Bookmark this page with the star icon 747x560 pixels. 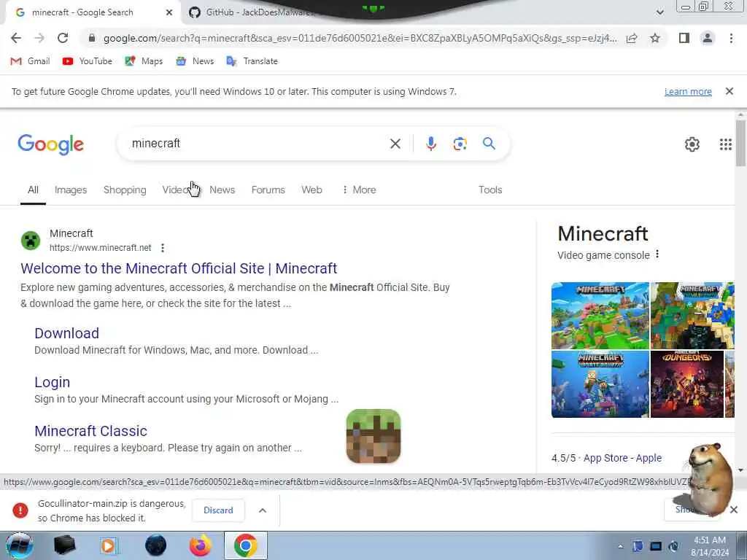(655, 38)
